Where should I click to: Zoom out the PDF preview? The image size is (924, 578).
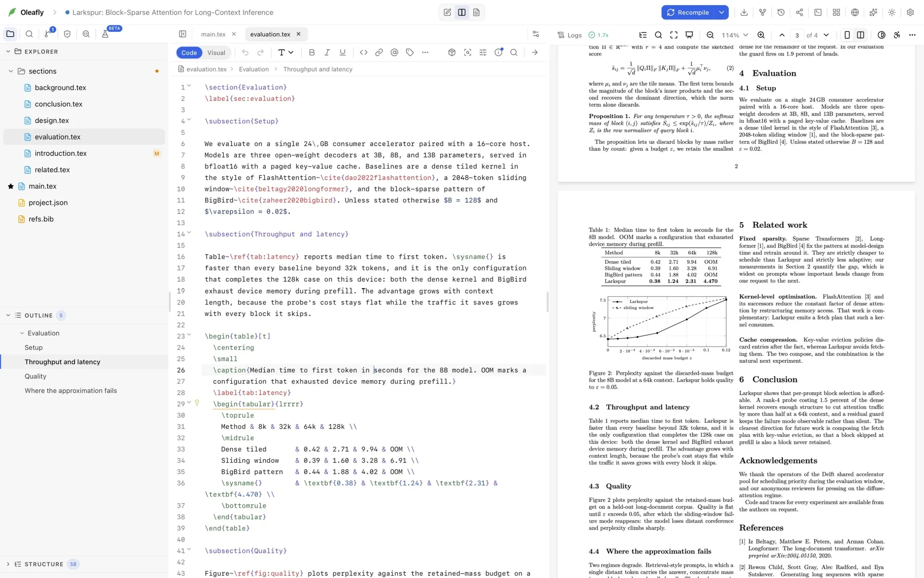pos(710,35)
